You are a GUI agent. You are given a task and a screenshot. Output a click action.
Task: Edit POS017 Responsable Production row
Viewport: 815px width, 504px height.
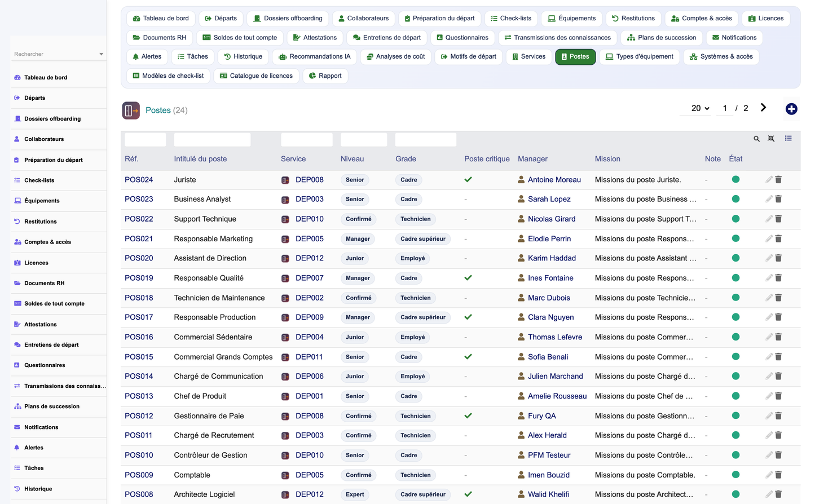coord(769,317)
